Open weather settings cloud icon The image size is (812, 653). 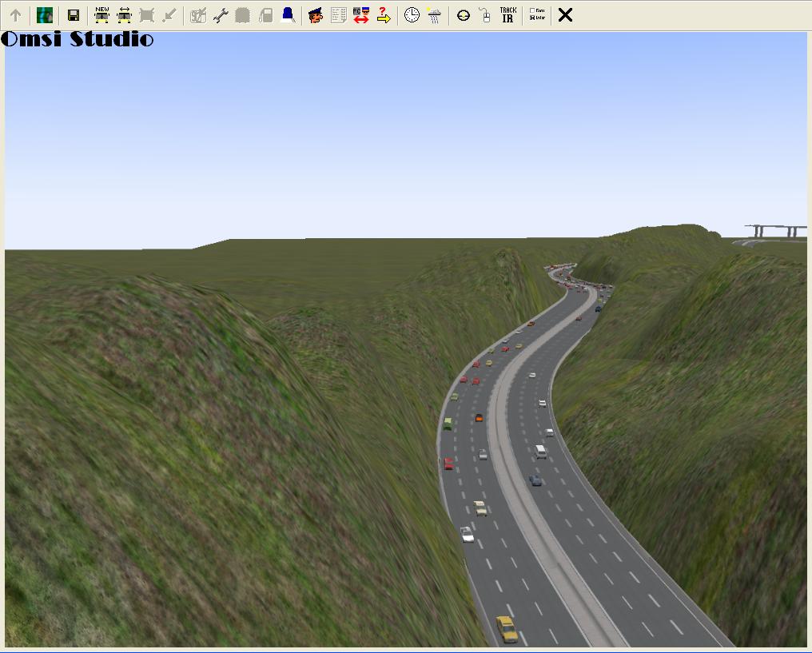434,15
